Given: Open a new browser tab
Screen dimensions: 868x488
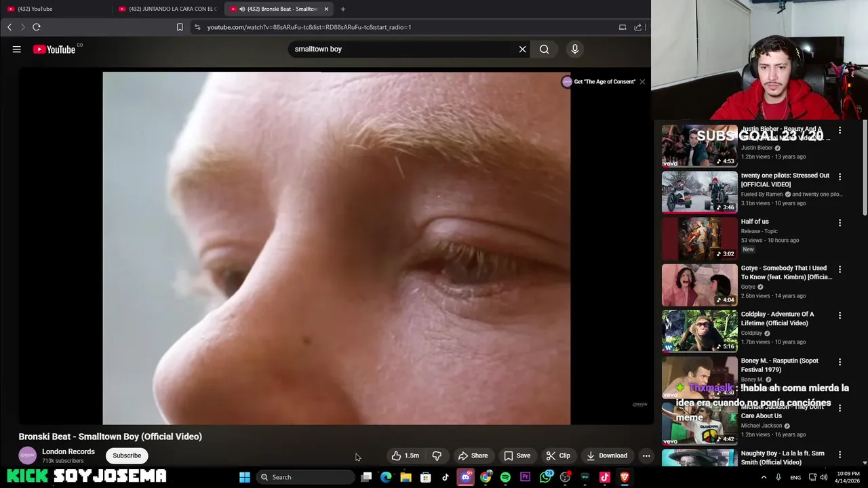Looking at the screenshot, I should click(343, 9).
